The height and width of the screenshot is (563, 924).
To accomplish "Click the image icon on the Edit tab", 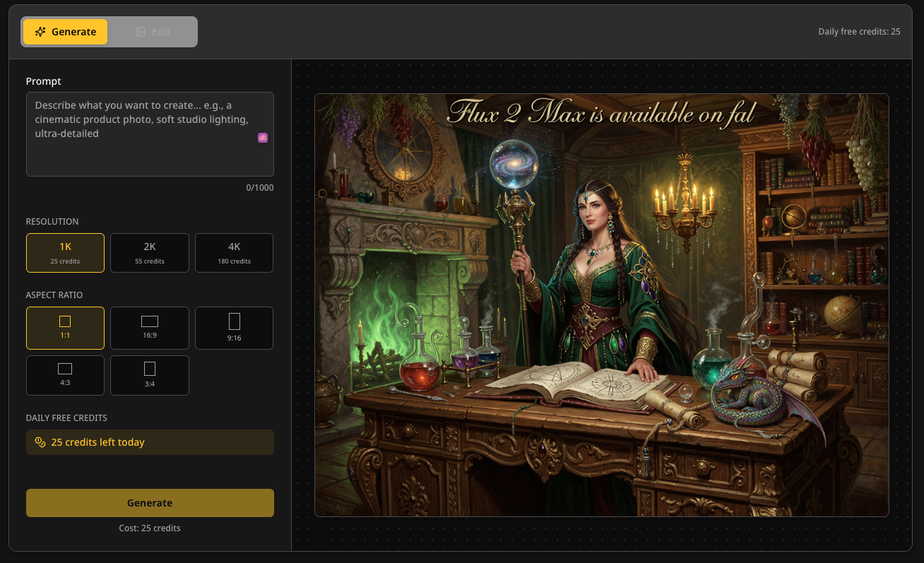I will pos(140,31).
